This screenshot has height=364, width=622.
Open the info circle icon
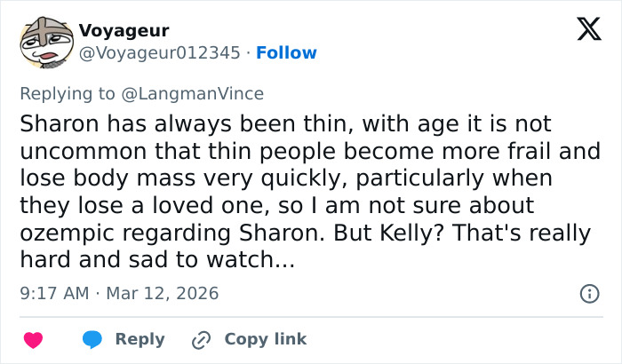588,293
